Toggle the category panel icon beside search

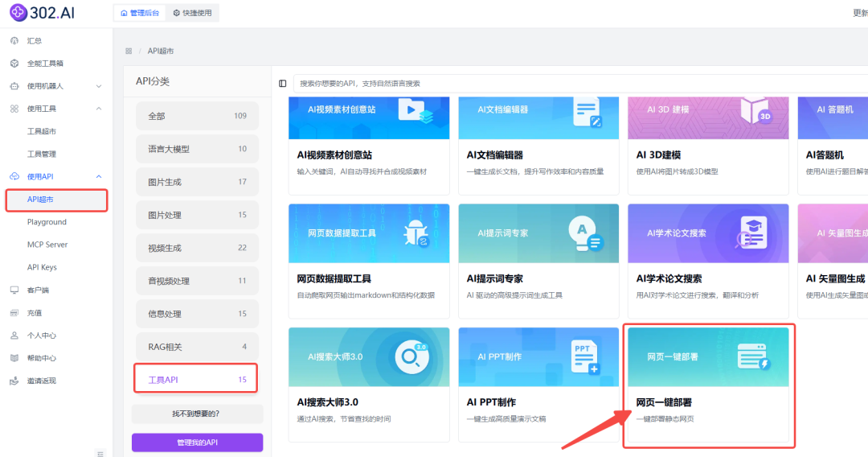(282, 84)
